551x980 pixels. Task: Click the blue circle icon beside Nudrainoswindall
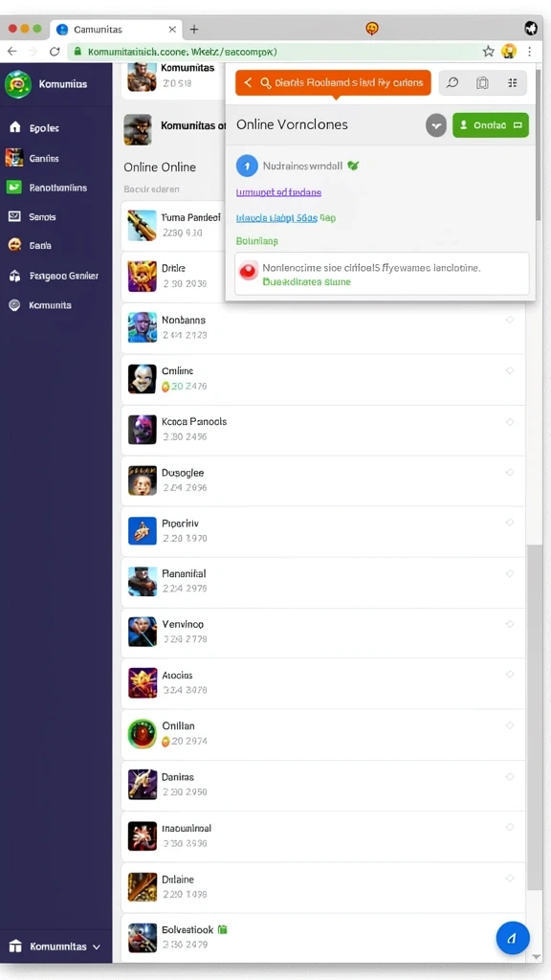coord(248,167)
